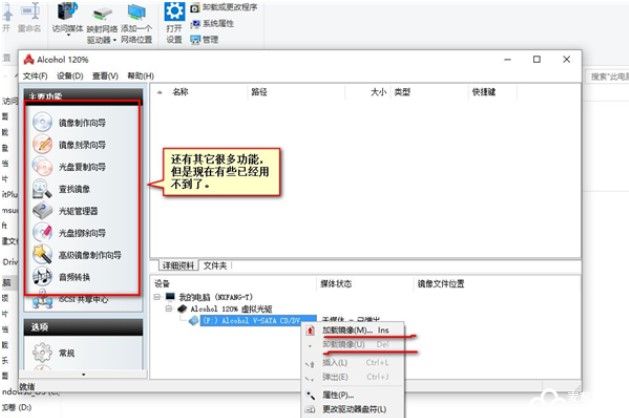Select Alcohol 120% 虚拟光驱 tree row
The height and width of the screenshot is (418, 629).
click(231, 309)
